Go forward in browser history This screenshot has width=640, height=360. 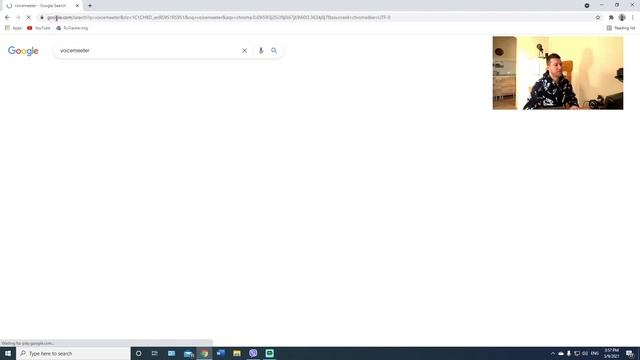[x=18, y=18]
